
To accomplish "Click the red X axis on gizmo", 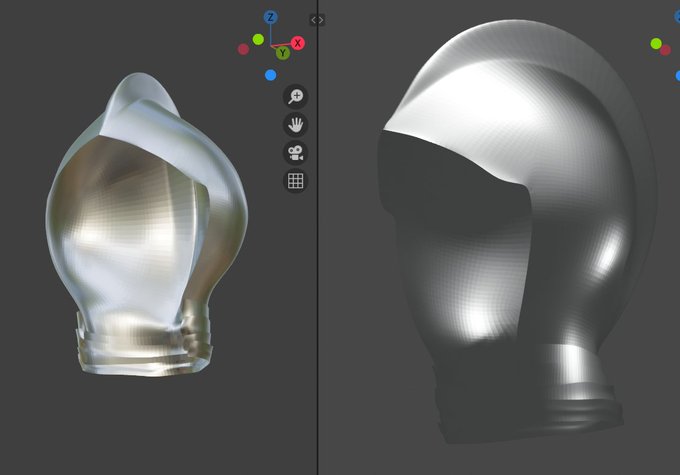I will click(298, 43).
